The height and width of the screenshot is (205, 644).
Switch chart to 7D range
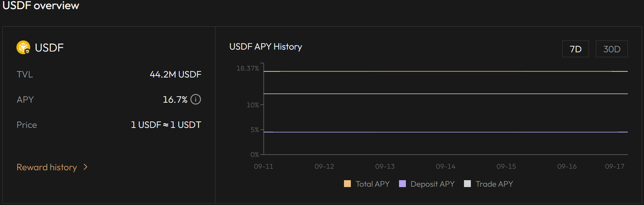pos(575,49)
